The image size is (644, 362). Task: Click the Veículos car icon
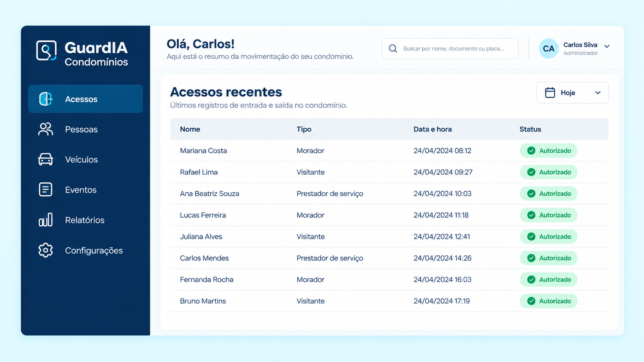[x=45, y=159]
